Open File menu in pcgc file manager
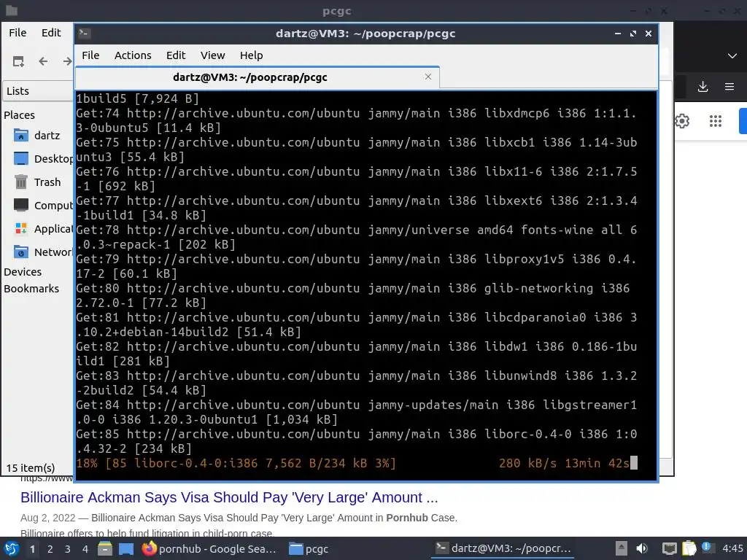Image resolution: width=747 pixels, height=560 pixels. click(x=18, y=32)
